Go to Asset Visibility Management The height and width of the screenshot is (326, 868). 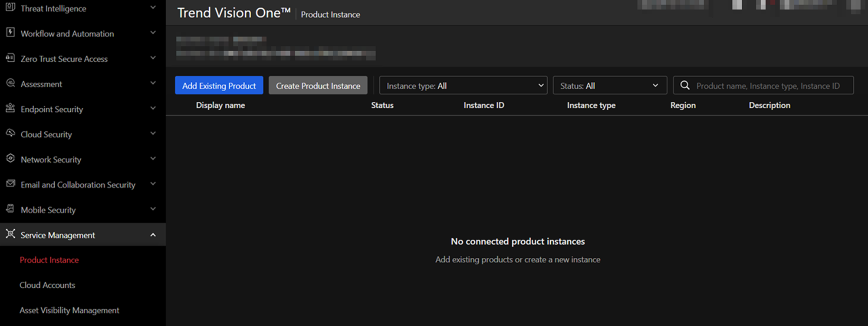[69, 310]
